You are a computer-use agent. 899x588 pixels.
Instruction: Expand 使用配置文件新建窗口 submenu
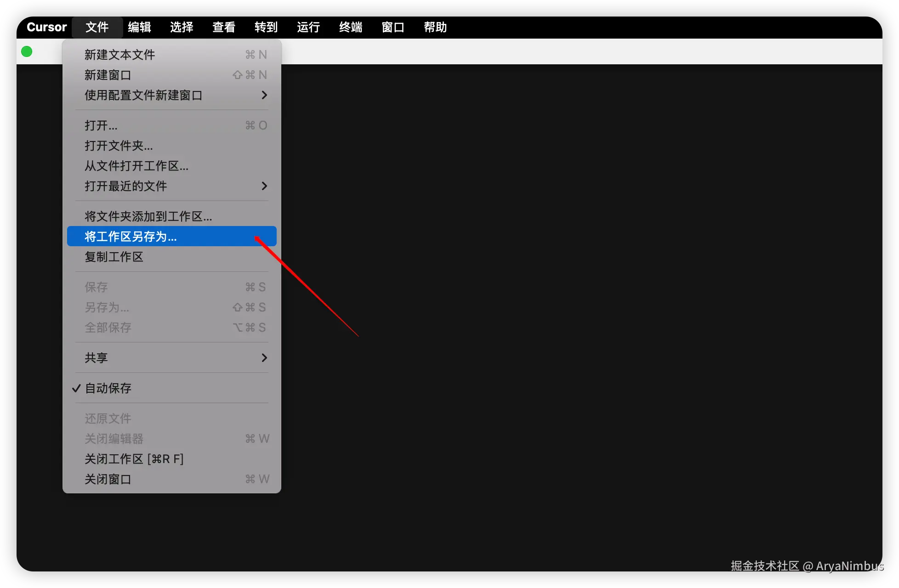click(x=264, y=95)
